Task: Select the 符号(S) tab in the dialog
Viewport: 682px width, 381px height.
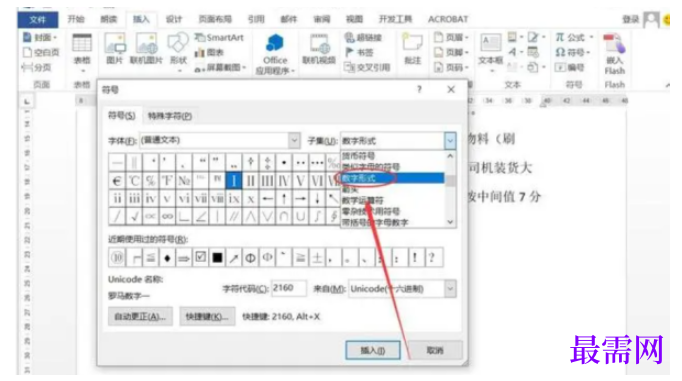Action: [x=121, y=115]
